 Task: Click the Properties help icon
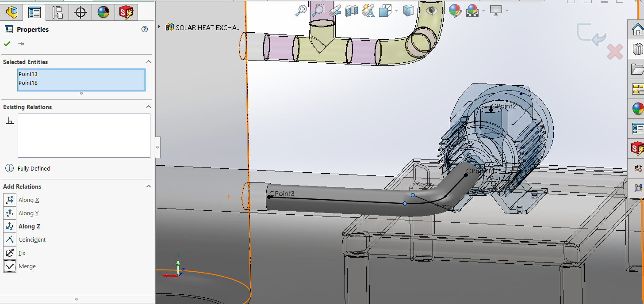point(144,30)
